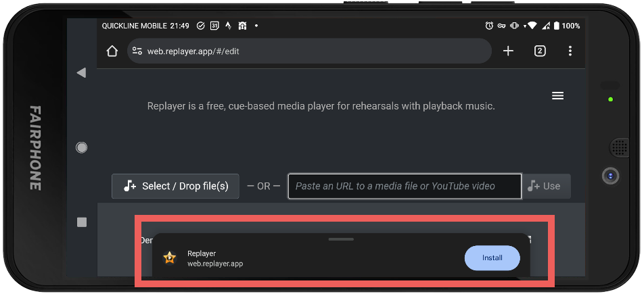Tap the browser home icon
Viewport: 644px width, 296px height.
[x=112, y=51]
